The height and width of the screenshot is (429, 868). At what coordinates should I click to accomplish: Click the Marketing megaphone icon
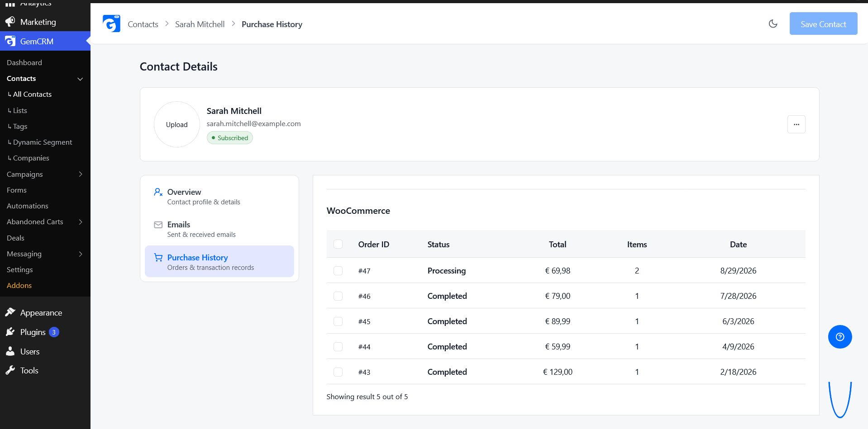(10, 22)
